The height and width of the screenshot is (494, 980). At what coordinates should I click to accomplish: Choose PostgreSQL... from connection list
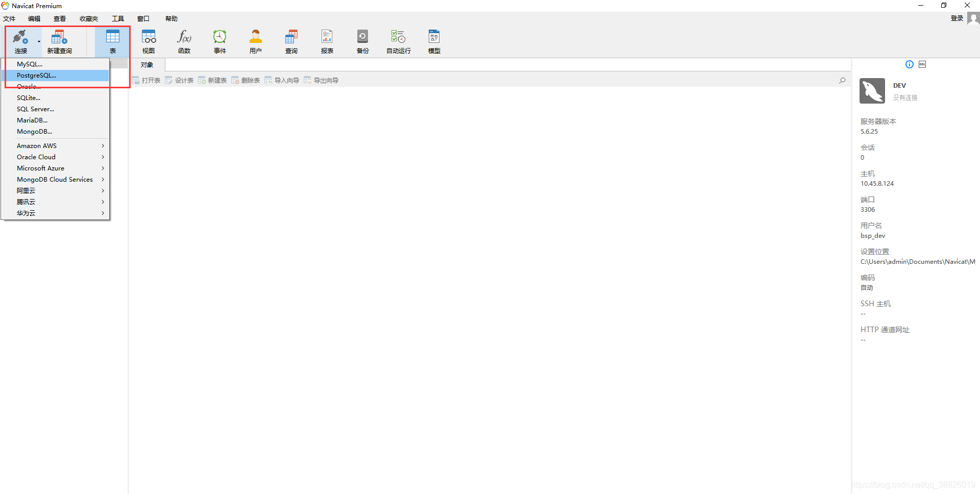(x=55, y=76)
